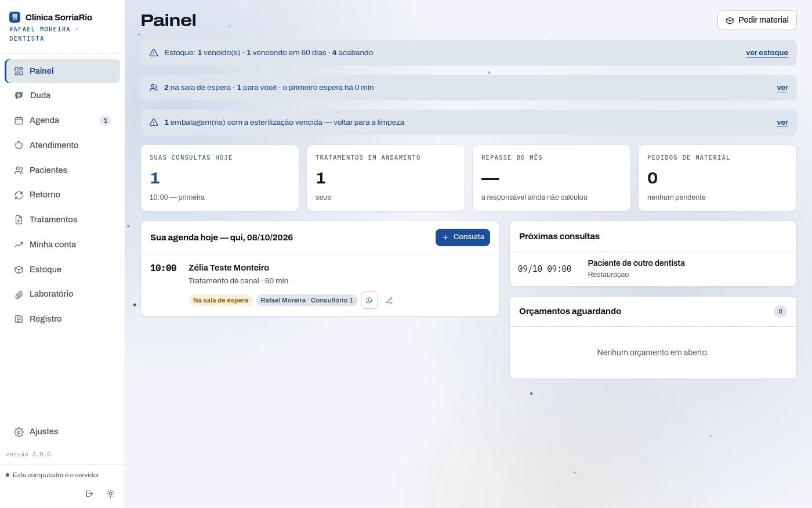Click the 'Na sala de espera' status badge
The image size is (812, 508).
(x=220, y=300)
